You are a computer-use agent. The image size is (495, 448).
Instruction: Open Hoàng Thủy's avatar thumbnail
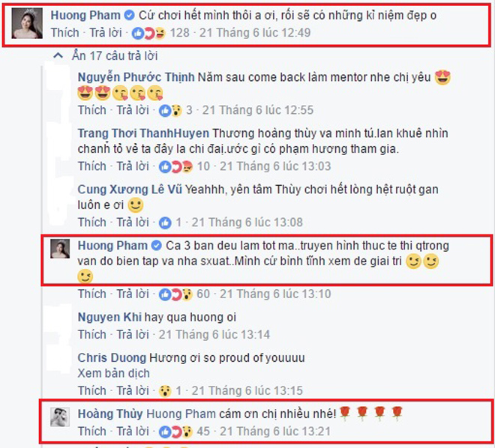(60, 417)
